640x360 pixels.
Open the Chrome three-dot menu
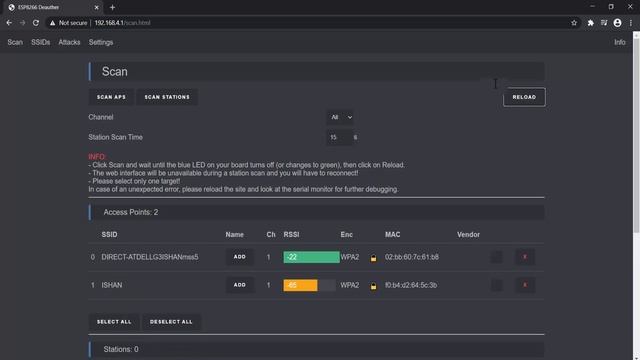point(631,23)
